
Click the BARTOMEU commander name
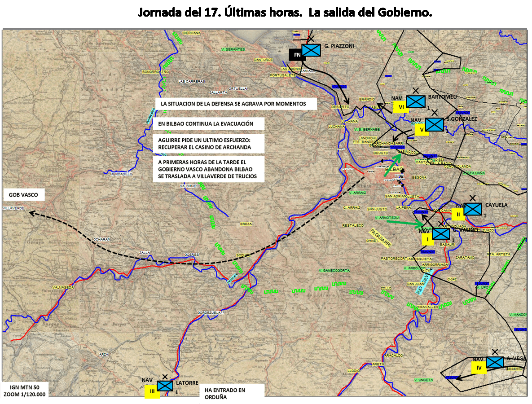click(x=442, y=97)
